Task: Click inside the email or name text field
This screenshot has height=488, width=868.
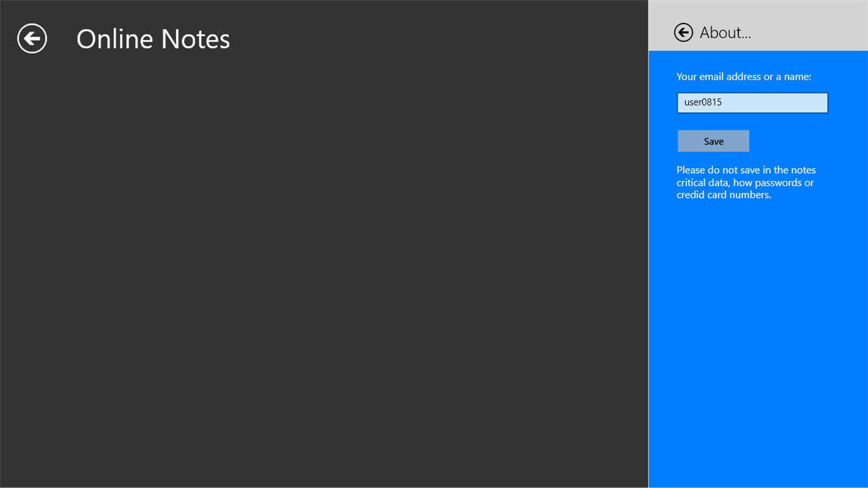Action: (752, 102)
